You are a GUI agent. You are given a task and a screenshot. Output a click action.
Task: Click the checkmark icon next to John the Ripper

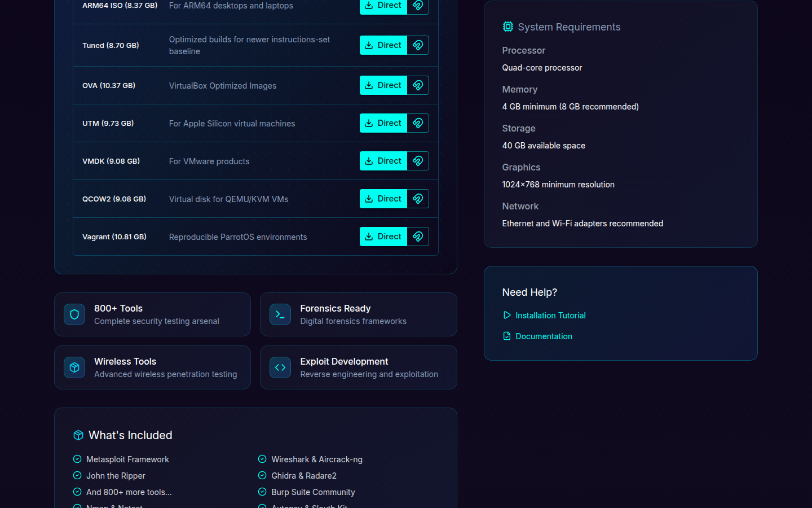tap(77, 475)
